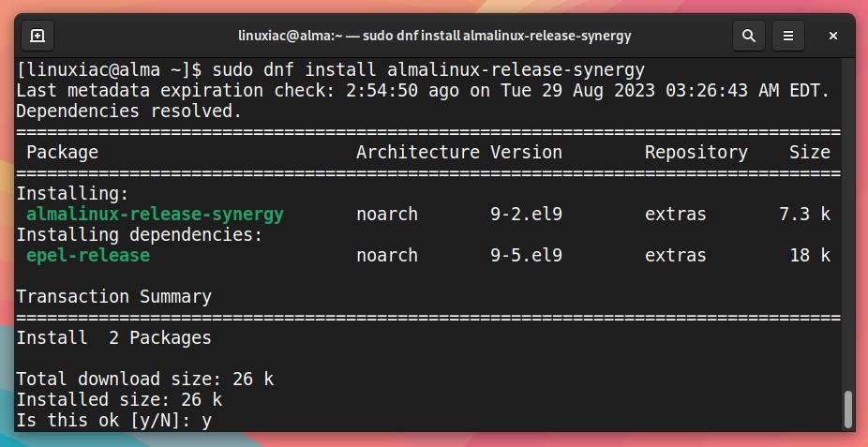The height and width of the screenshot is (447, 868).
Task: Click the Package column header
Action: pos(62,152)
